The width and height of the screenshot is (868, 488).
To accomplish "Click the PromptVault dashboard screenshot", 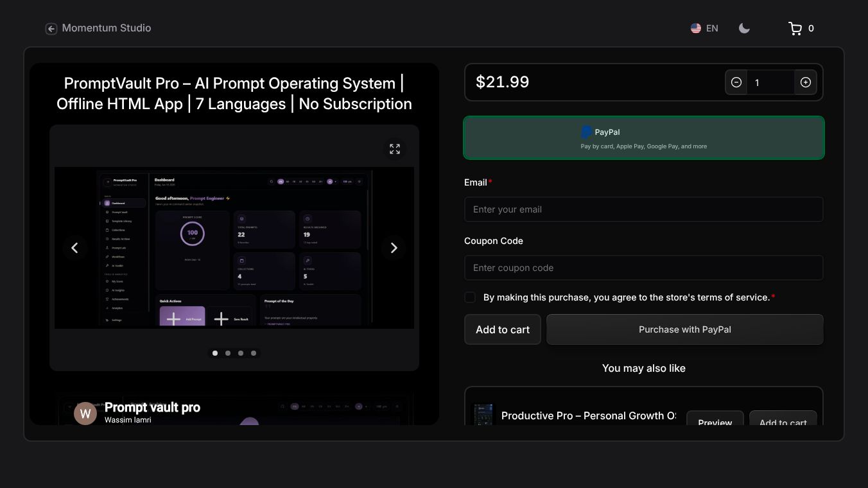I will coord(234,248).
